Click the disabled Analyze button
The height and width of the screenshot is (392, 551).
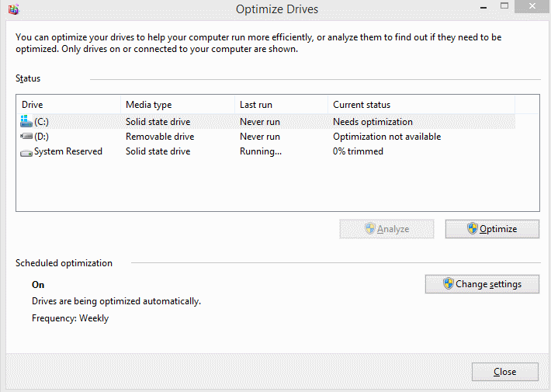pos(386,229)
